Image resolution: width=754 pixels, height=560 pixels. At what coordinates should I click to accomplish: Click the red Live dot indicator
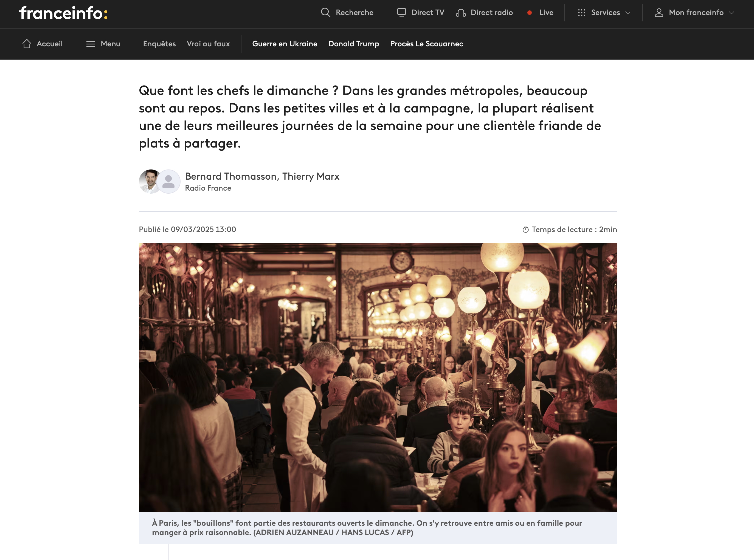click(530, 13)
